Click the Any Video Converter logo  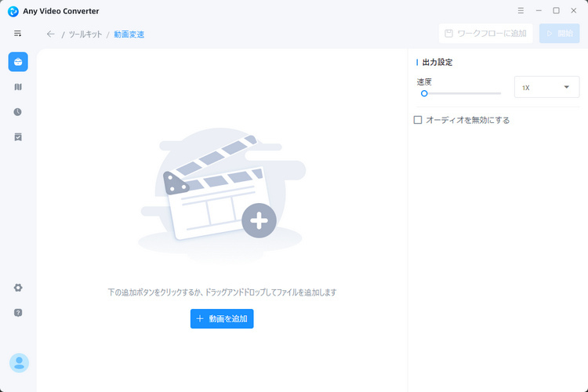(x=13, y=11)
